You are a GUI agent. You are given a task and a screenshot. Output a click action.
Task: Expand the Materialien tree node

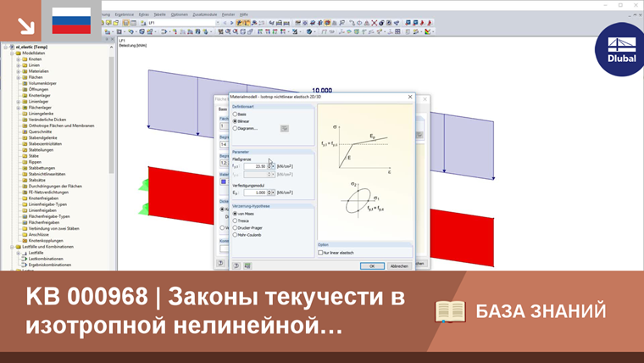pyautogui.click(x=18, y=71)
